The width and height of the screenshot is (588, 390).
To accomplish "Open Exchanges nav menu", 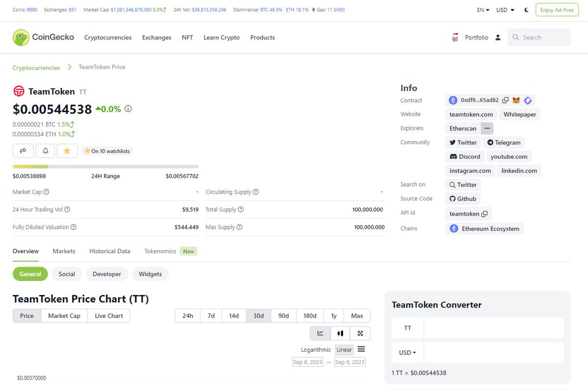I will point(157,37).
